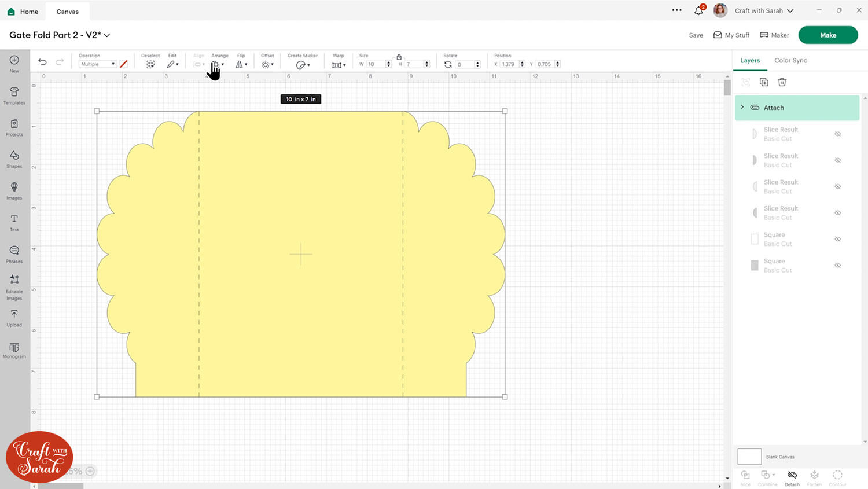Click the Text tool icon
The height and width of the screenshot is (489, 868).
14,222
